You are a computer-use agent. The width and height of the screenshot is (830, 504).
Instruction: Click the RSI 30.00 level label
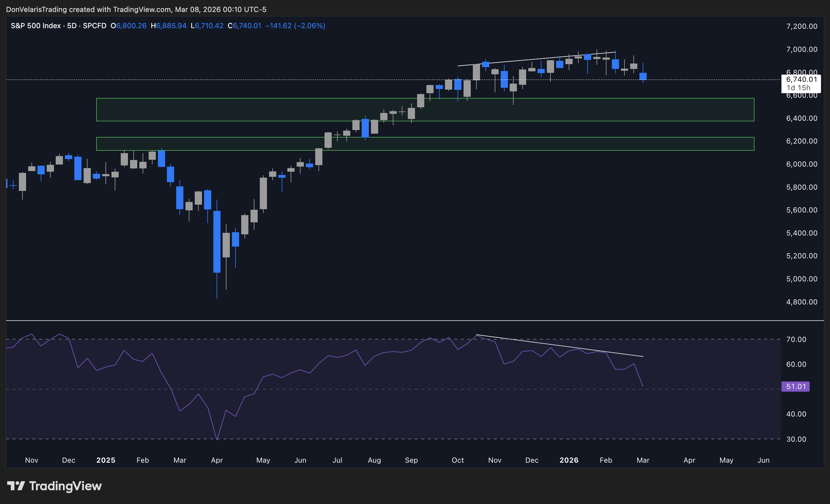click(796, 439)
